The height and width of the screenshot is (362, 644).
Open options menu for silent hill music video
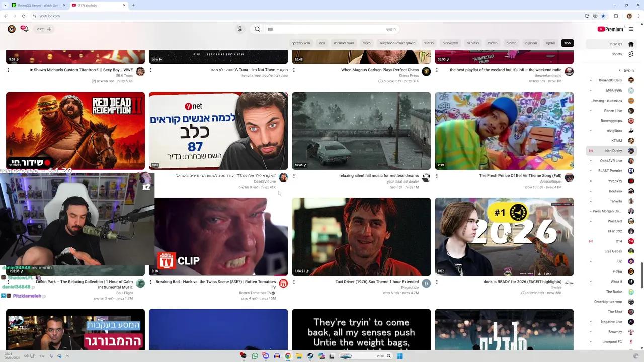[294, 176]
